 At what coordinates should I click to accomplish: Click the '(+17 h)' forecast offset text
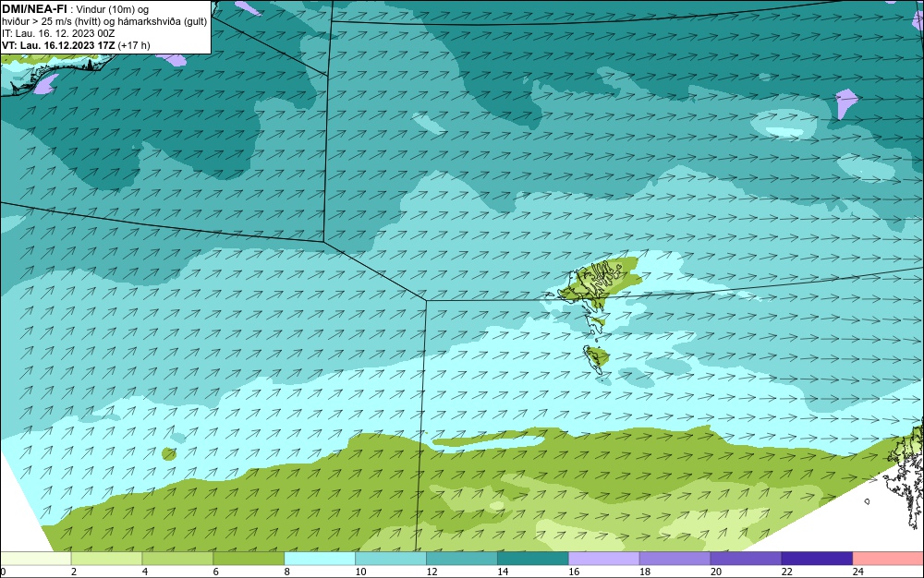(134, 45)
